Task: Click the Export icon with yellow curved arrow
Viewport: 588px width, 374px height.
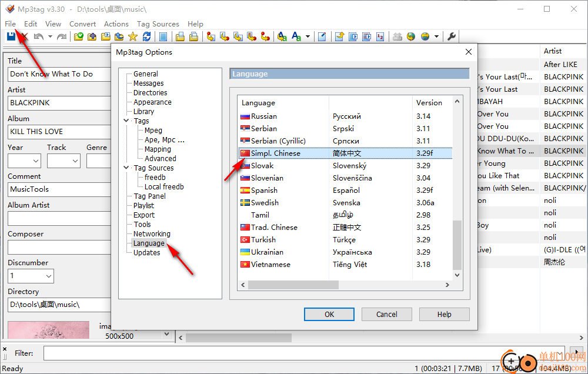Action: [339, 36]
